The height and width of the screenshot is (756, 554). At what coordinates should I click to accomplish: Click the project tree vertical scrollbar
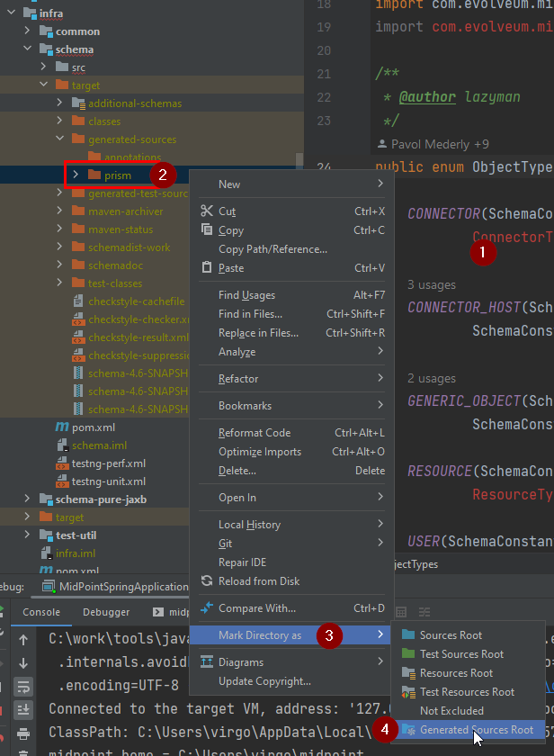[x=299, y=162]
